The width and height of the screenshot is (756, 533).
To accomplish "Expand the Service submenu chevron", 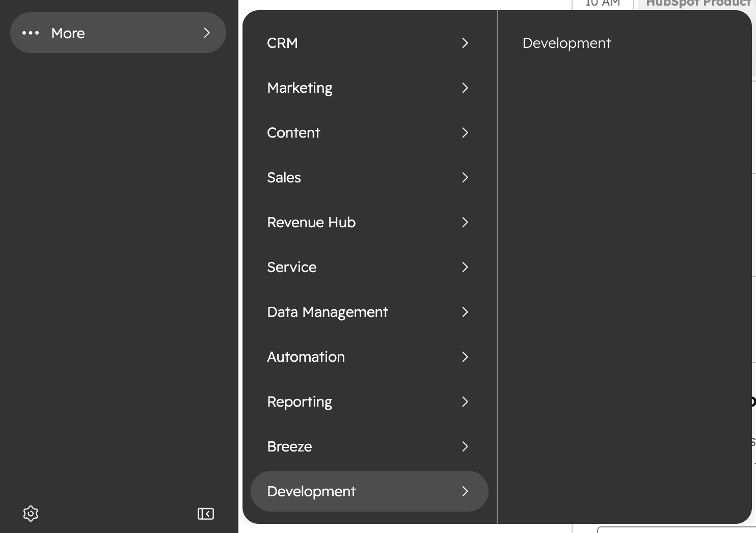I will pos(465,267).
